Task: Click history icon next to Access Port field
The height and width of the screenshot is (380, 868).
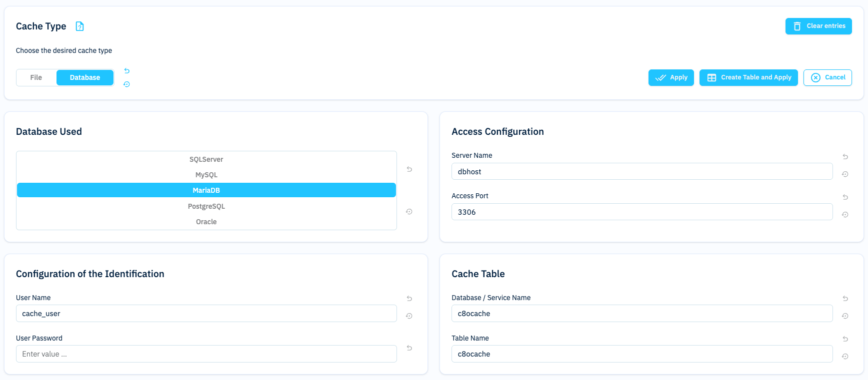Action: tap(845, 215)
